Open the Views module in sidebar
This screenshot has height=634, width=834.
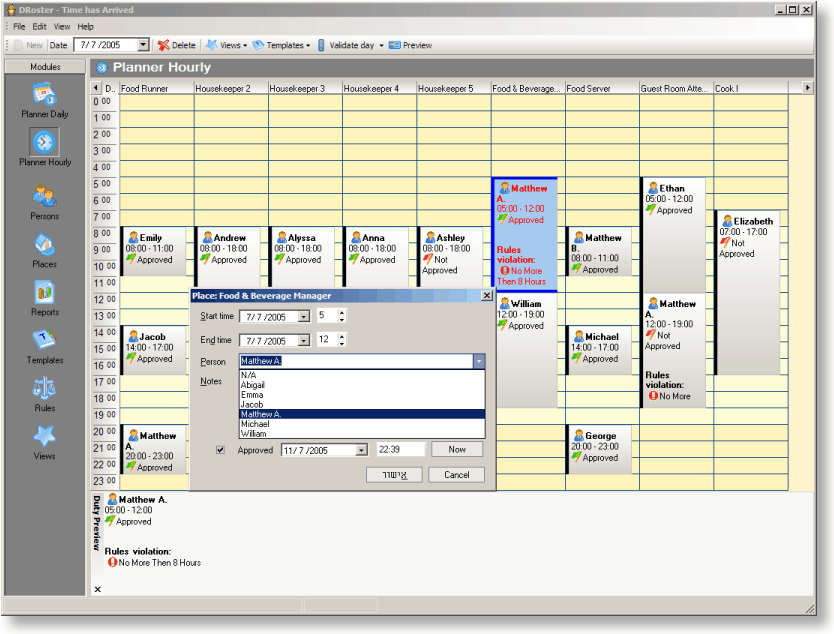[x=45, y=438]
